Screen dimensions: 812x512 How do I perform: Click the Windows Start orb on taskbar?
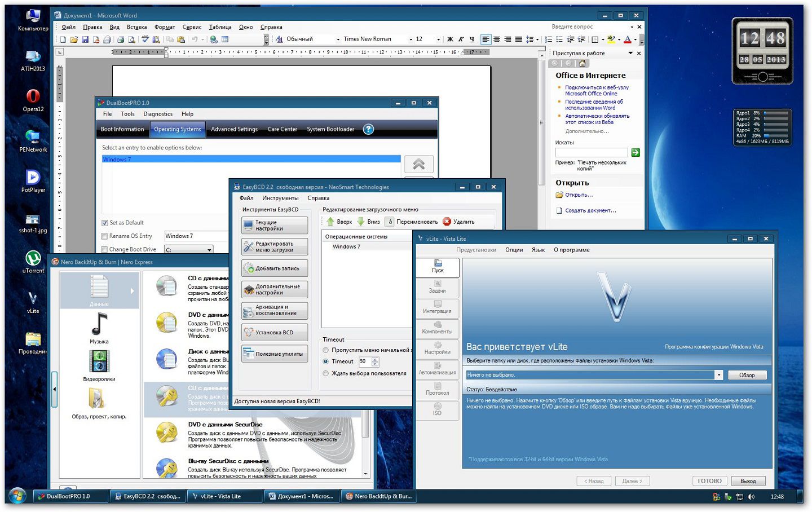(17, 496)
